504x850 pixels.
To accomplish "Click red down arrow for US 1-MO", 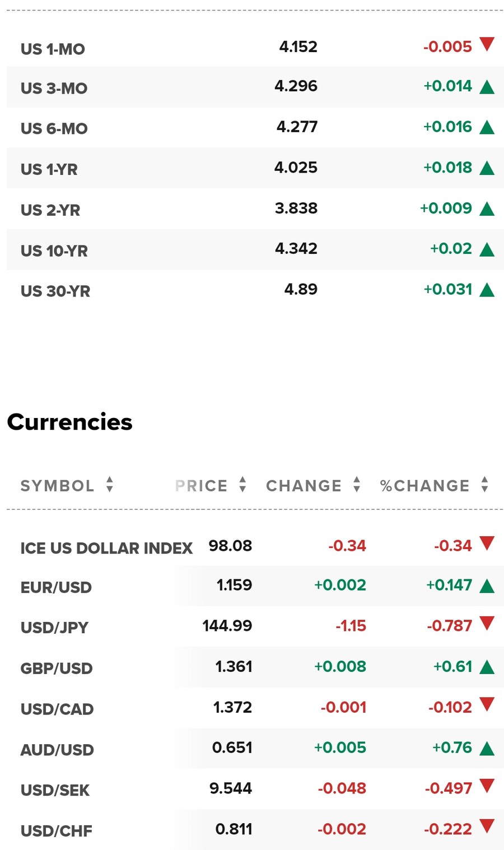I will point(487,44).
